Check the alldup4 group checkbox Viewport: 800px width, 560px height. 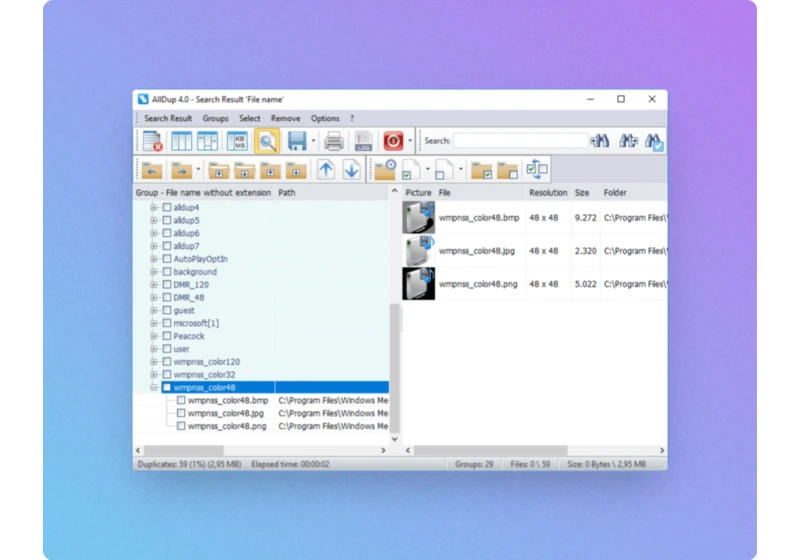(167, 207)
